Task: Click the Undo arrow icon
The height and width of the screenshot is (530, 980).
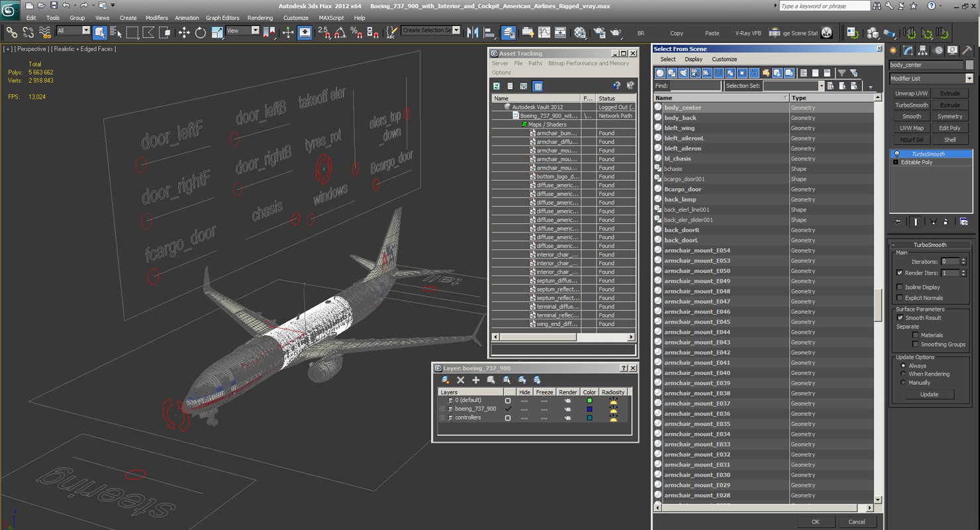Action: [x=66, y=5]
